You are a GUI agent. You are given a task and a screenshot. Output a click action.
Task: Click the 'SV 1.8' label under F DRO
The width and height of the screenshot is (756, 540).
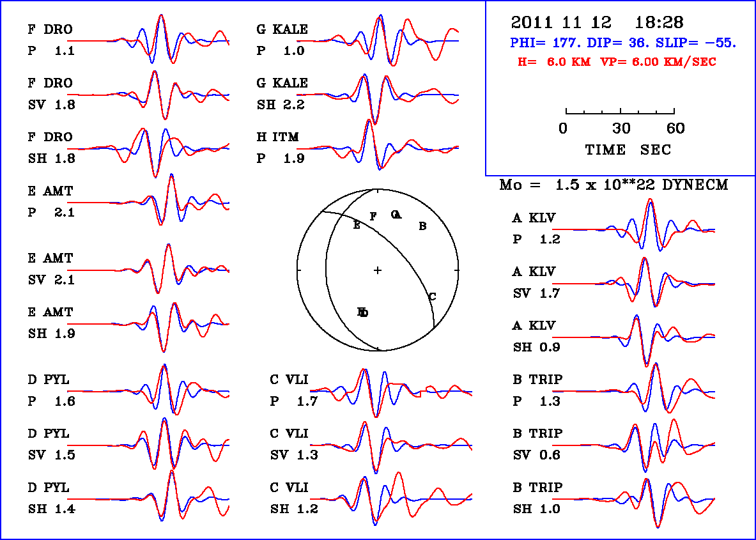tap(52, 105)
